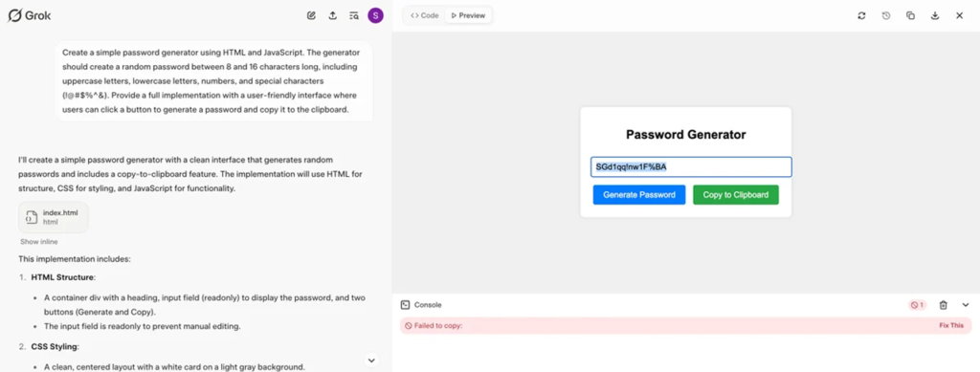The height and width of the screenshot is (372, 980).
Task: Switch to the Preview tab
Action: (468, 15)
